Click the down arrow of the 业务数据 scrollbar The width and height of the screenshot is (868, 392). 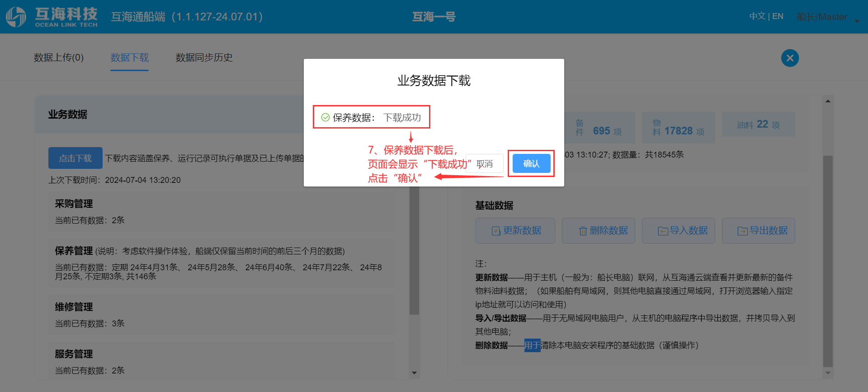coord(414,373)
